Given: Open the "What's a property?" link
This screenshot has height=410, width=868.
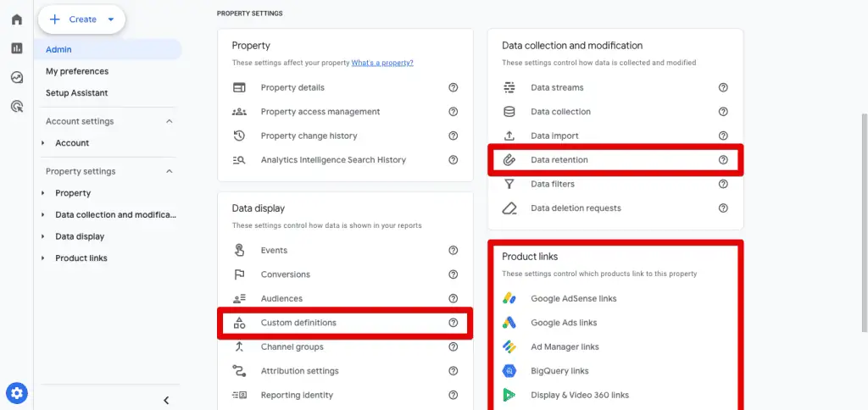Looking at the screenshot, I should pyautogui.click(x=382, y=63).
